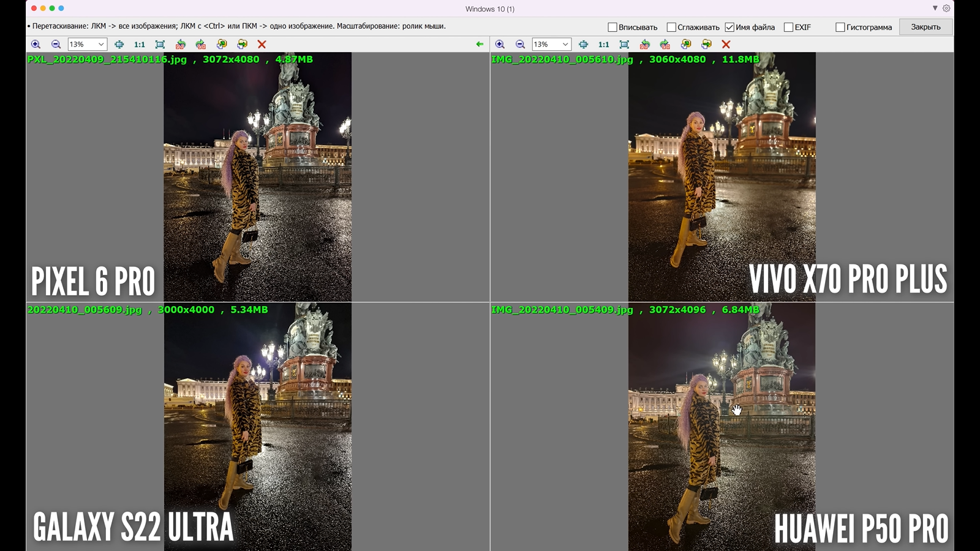Click fit-to-window icon in the Vivo pane
Image resolution: width=980 pixels, height=551 pixels.
tap(624, 44)
